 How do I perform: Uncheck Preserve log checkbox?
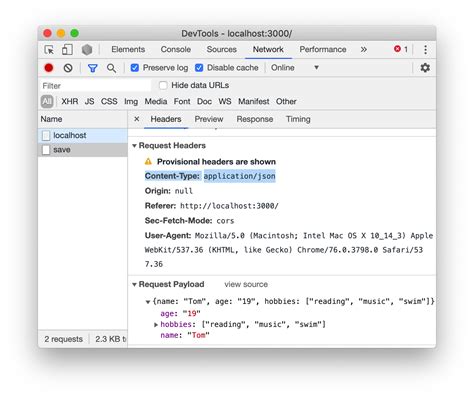[x=135, y=68]
